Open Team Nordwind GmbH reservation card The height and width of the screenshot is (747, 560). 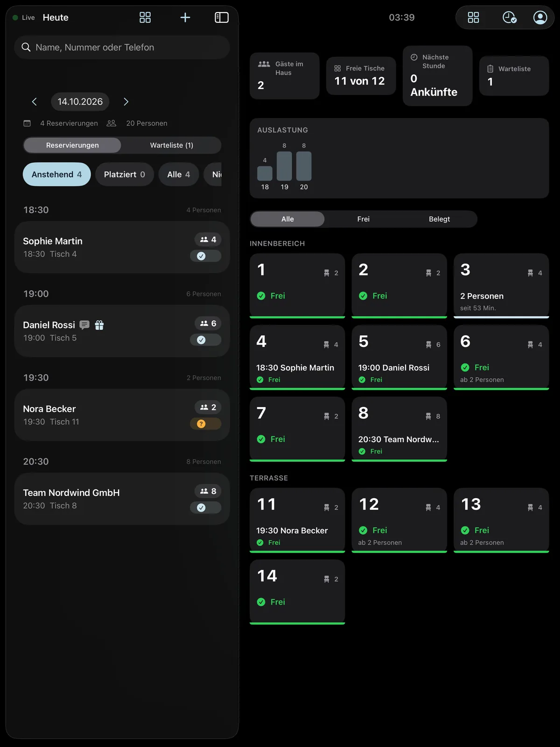(x=122, y=499)
